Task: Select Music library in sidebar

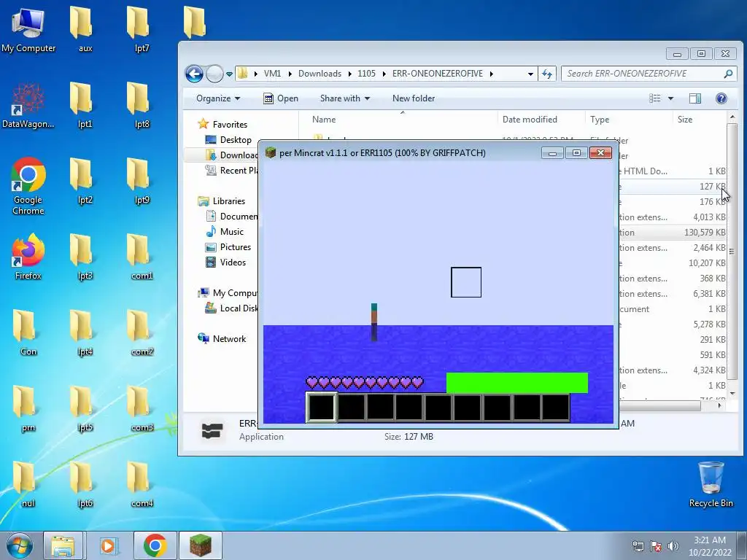Action: click(x=225, y=231)
